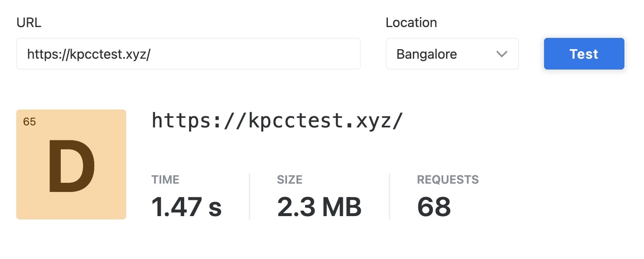
Task: Open the result link https://kpcctest.xyz/
Action: pos(277,121)
